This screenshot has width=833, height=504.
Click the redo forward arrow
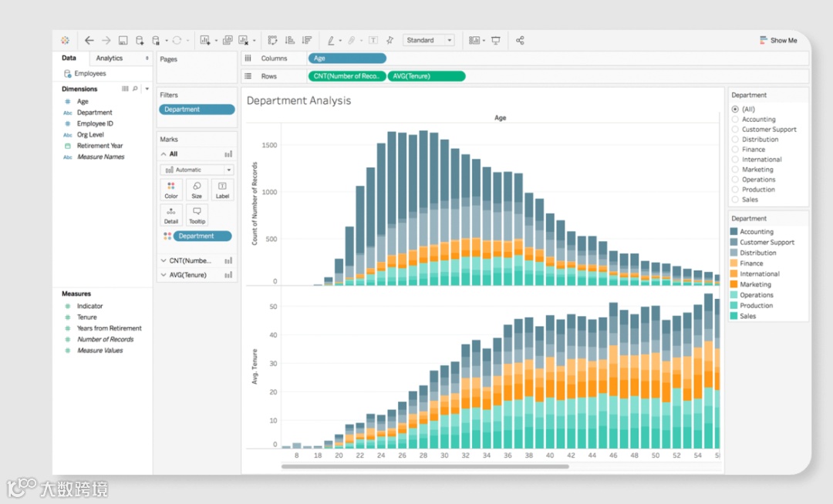tap(106, 40)
